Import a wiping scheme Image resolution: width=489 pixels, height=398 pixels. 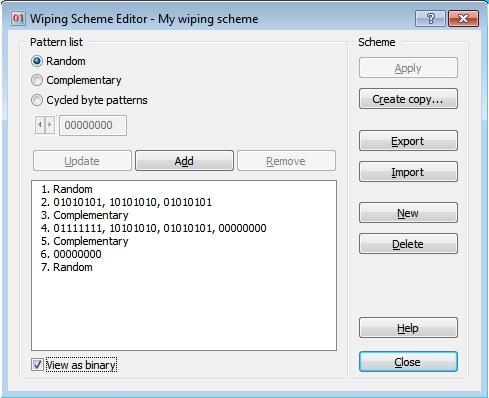(x=408, y=172)
